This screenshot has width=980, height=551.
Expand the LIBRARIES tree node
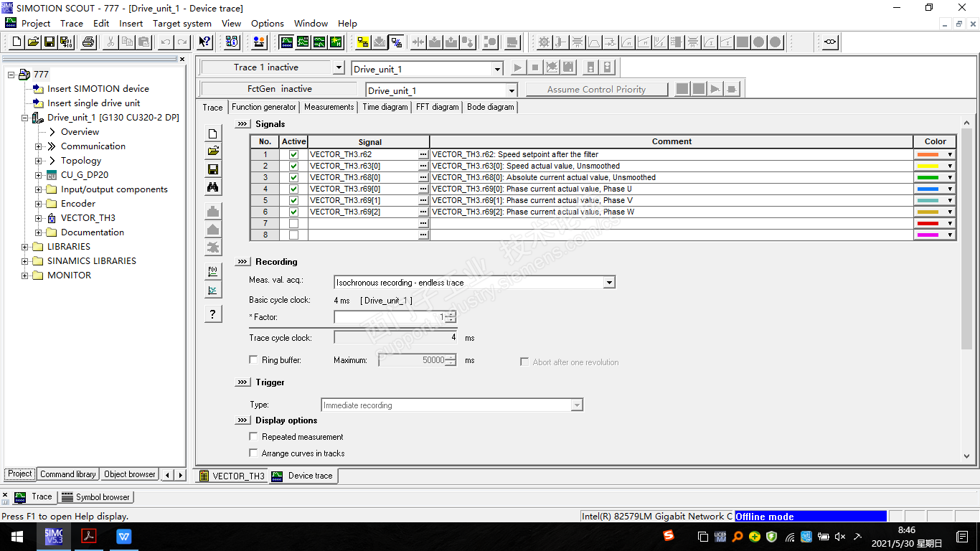click(x=25, y=247)
